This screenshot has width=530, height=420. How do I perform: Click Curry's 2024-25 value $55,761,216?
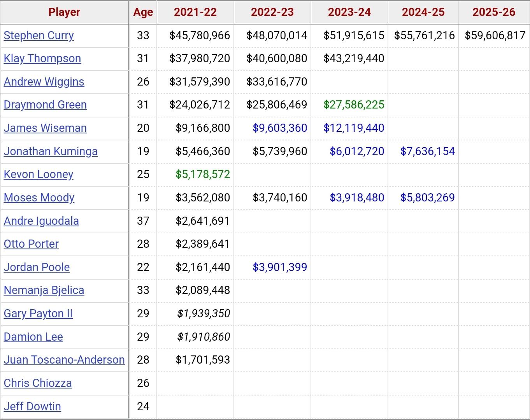pyautogui.click(x=425, y=35)
